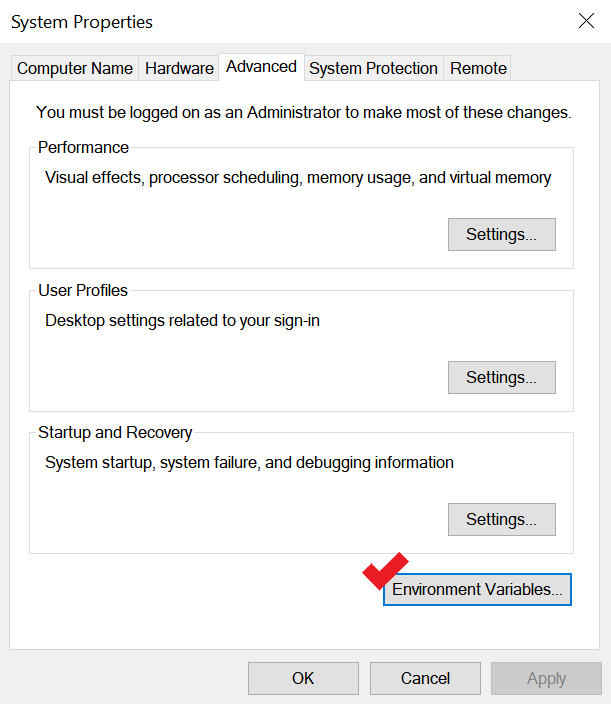Click the system startup description text
This screenshot has height=704, width=611.
pyautogui.click(x=249, y=462)
